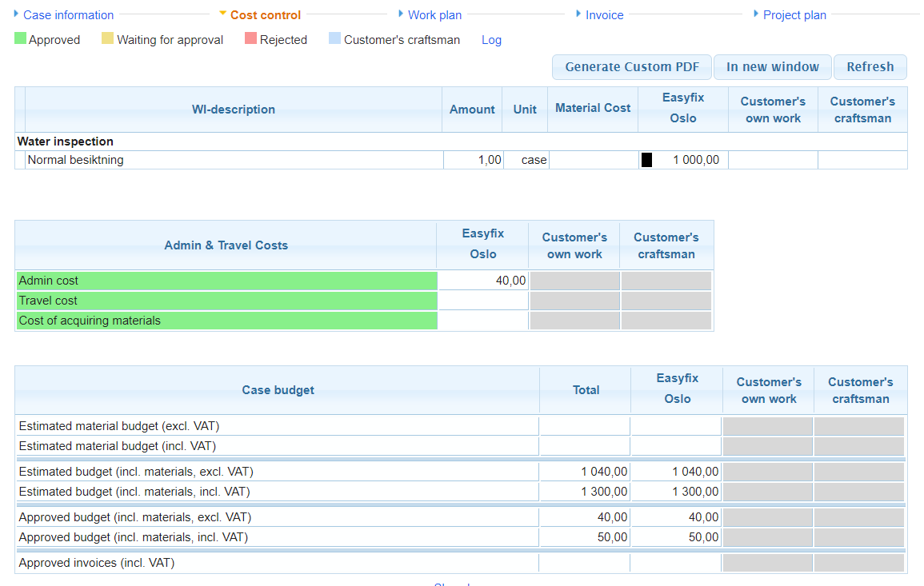The width and height of the screenshot is (924, 586).
Task: Open the Log link
Action: [491, 40]
